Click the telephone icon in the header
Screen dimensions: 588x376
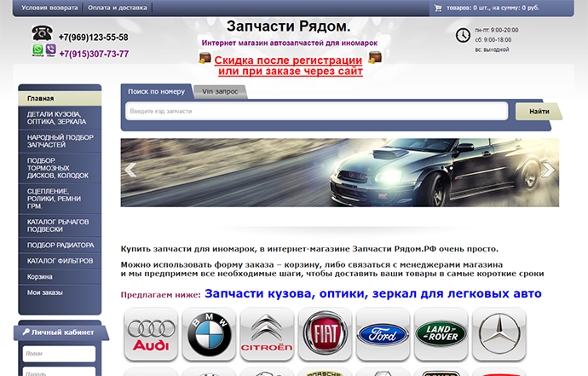click(42, 33)
